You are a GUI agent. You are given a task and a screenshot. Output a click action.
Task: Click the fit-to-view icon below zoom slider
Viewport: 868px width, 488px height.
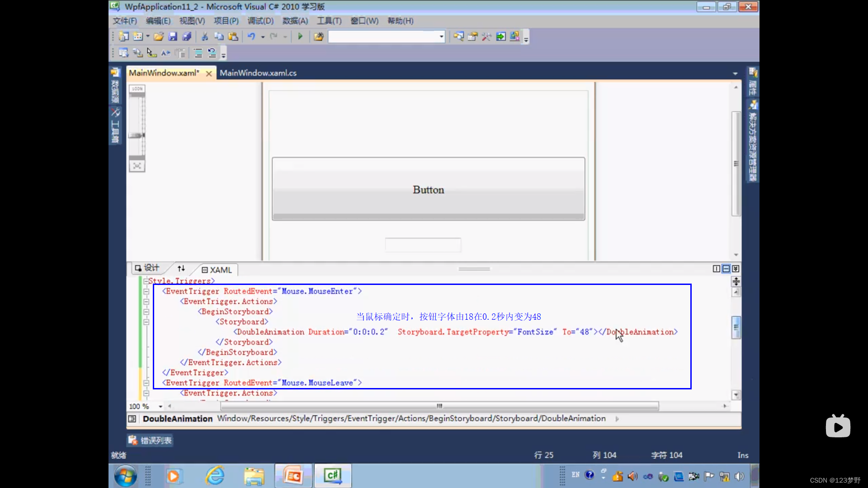[137, 166]
